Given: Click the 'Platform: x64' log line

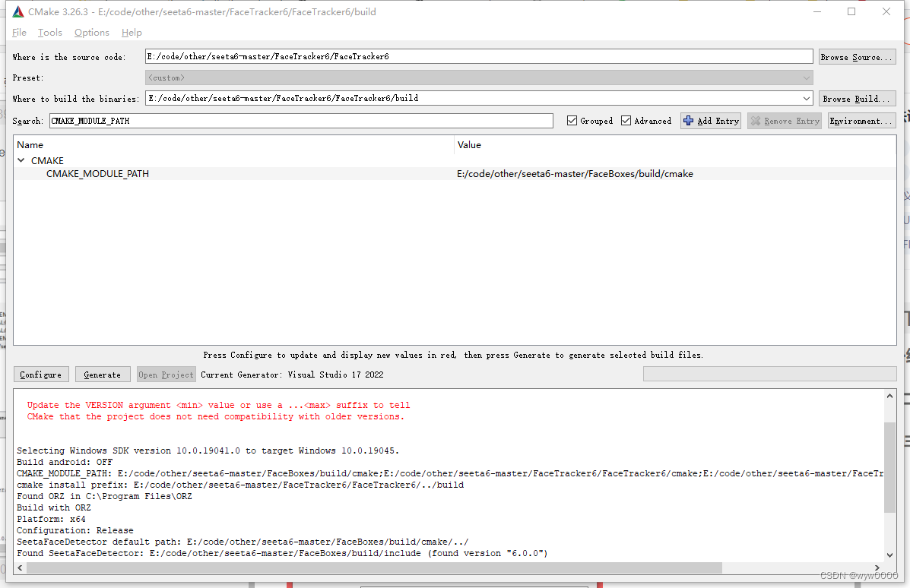Looking at the screenshot, I should point(51,519).
